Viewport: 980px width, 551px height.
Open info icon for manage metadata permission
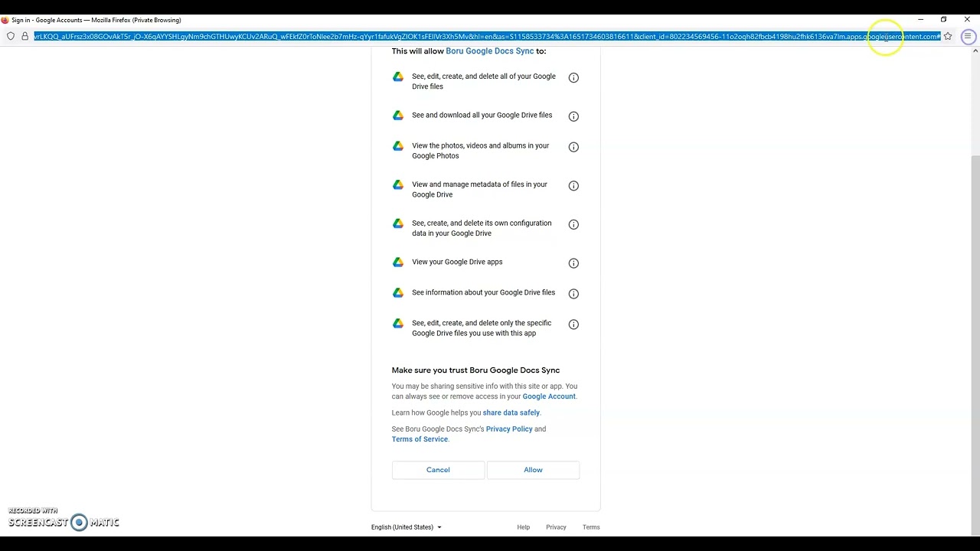coord(573,186)
